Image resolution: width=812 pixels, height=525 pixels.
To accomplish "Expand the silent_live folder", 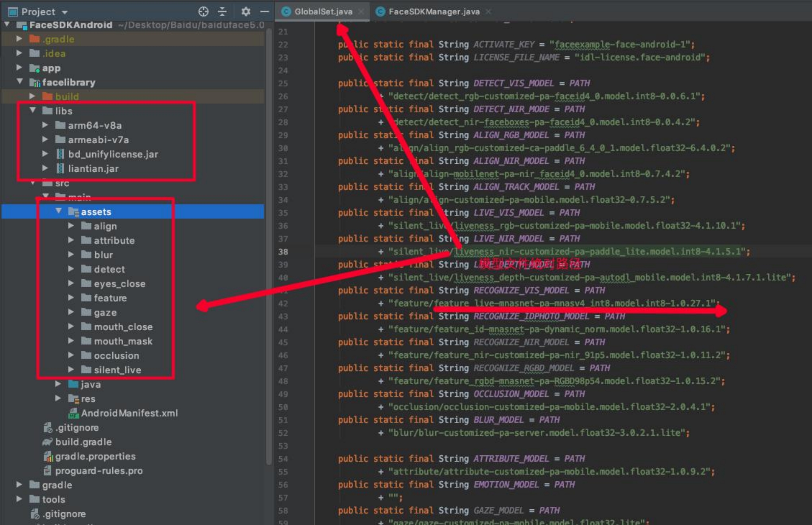I will coord(71,370).
